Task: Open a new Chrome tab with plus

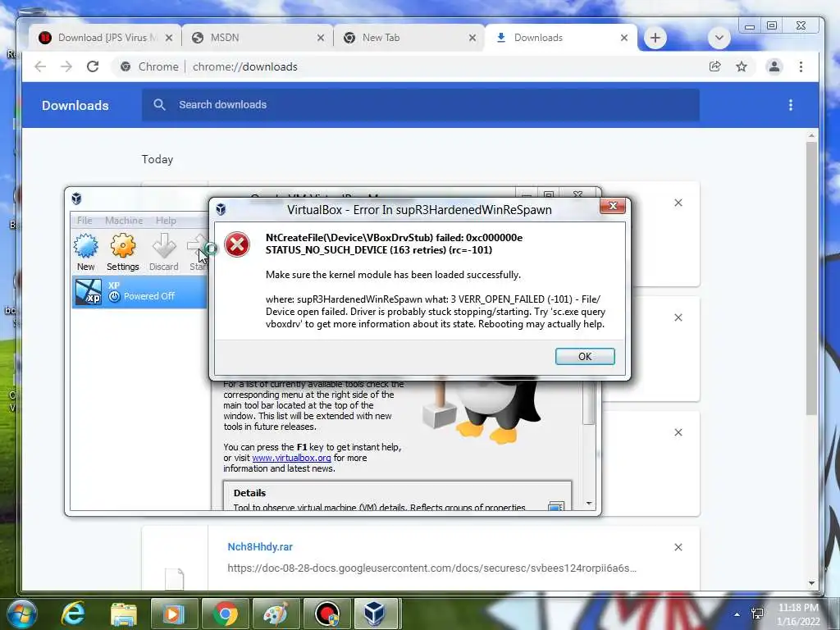Action: point(655,38)
